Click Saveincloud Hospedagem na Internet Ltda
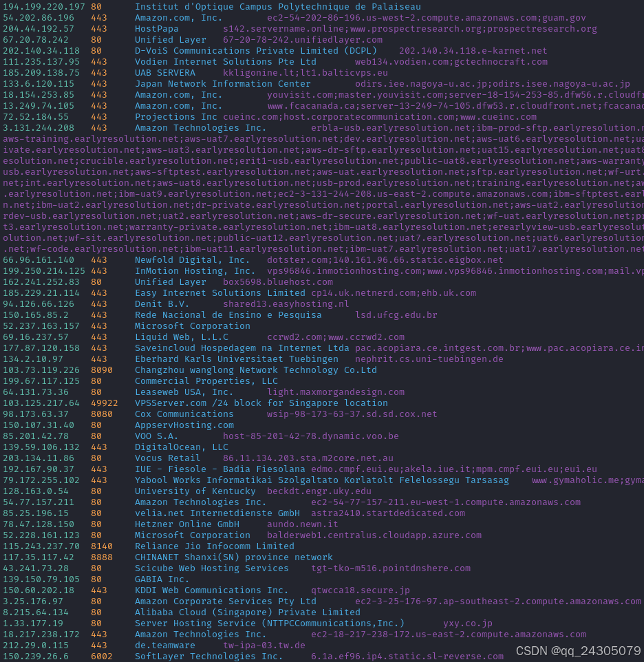 coord(241,348)
